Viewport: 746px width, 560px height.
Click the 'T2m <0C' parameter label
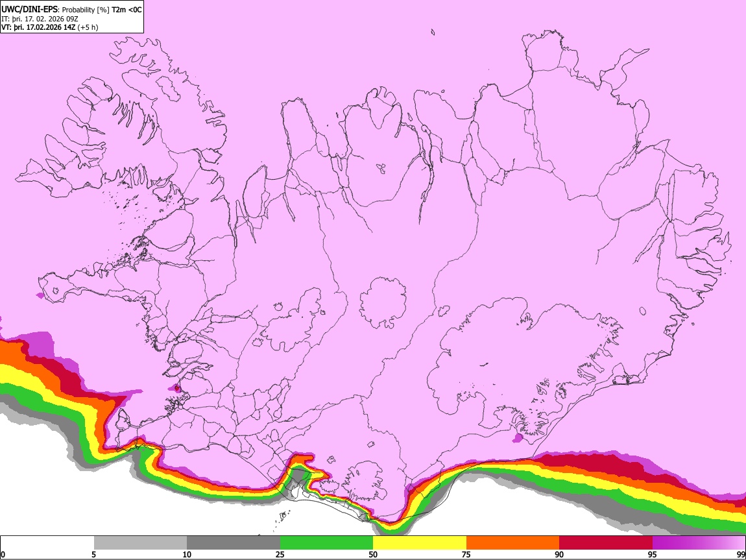(126, 10)
